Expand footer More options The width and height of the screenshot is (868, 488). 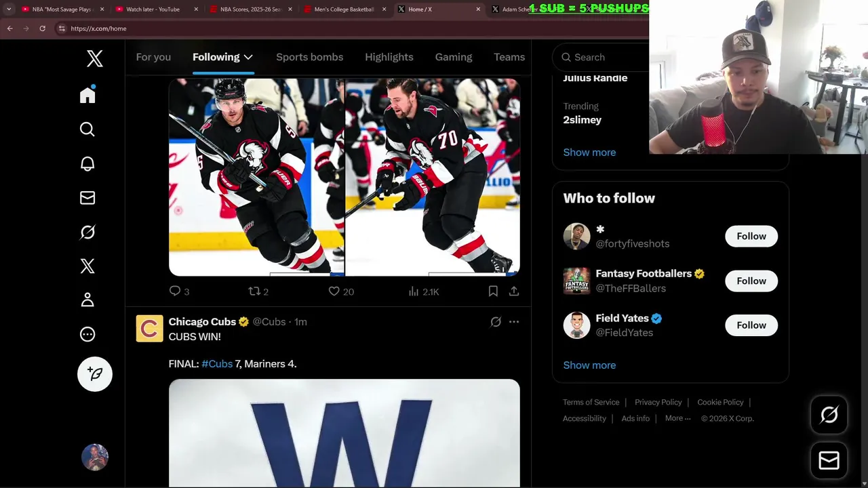[677, 418]
